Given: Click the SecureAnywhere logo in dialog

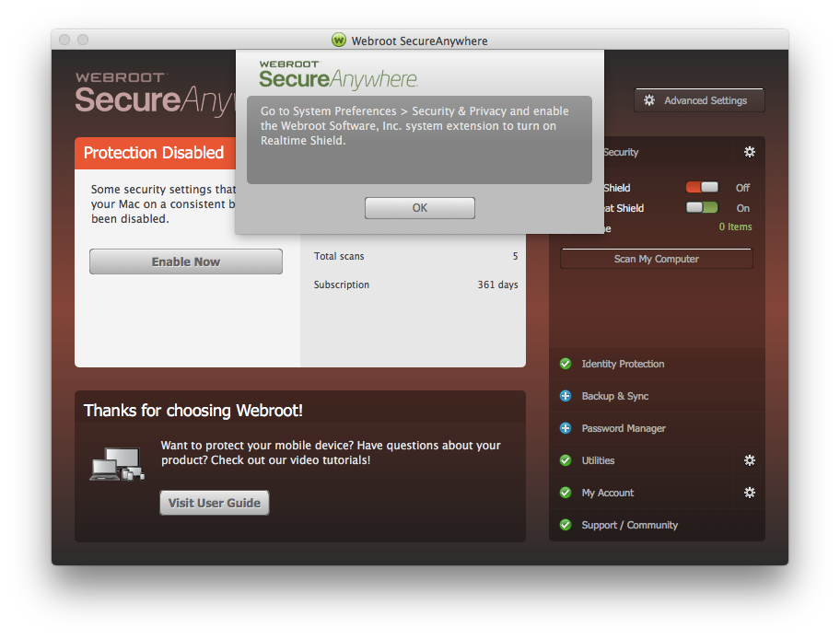Looking at the screenshot, I should 338,75.
